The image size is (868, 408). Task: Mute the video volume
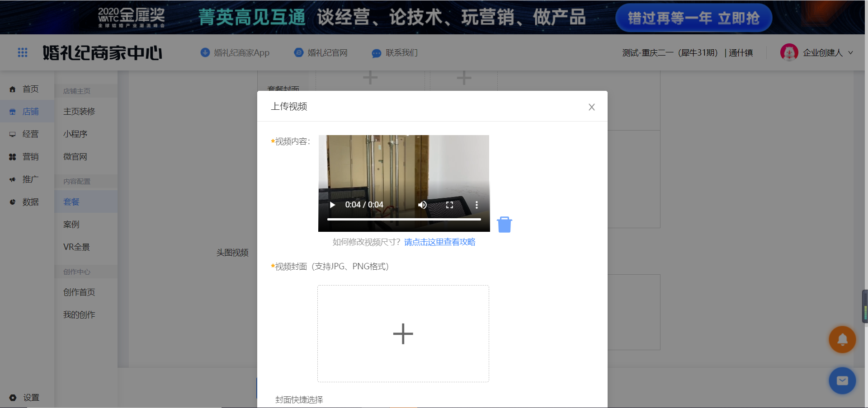pos(422,205)
